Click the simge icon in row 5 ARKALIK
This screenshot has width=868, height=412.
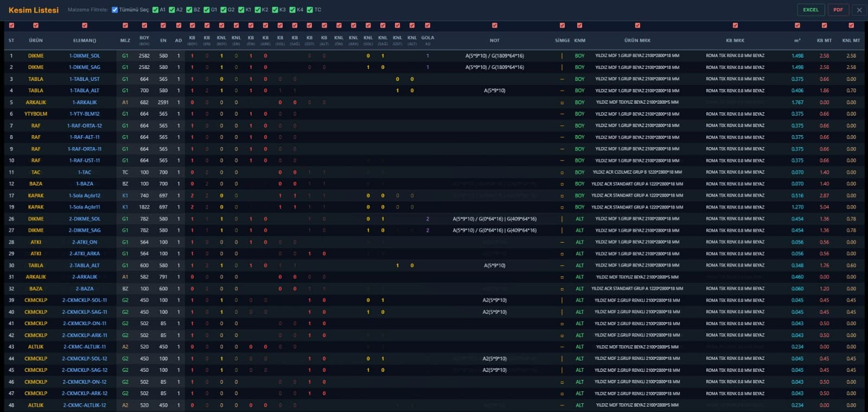(562, 103)
